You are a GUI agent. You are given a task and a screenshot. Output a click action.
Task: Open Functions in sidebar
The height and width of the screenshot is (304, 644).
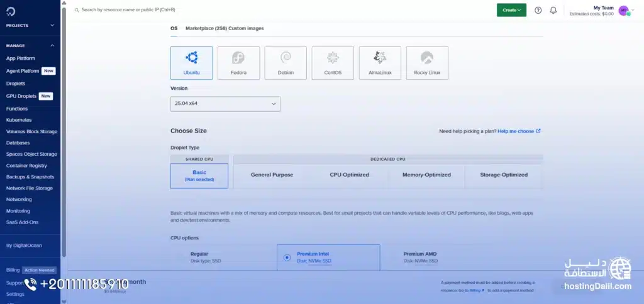17,109
